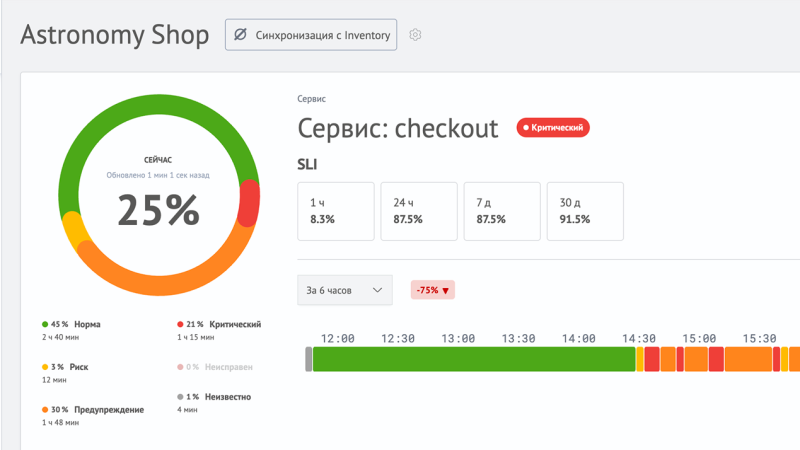
Task: Click the Синхронизация с Inventory button
Action: pyautogui.click(x=311, y=35)
